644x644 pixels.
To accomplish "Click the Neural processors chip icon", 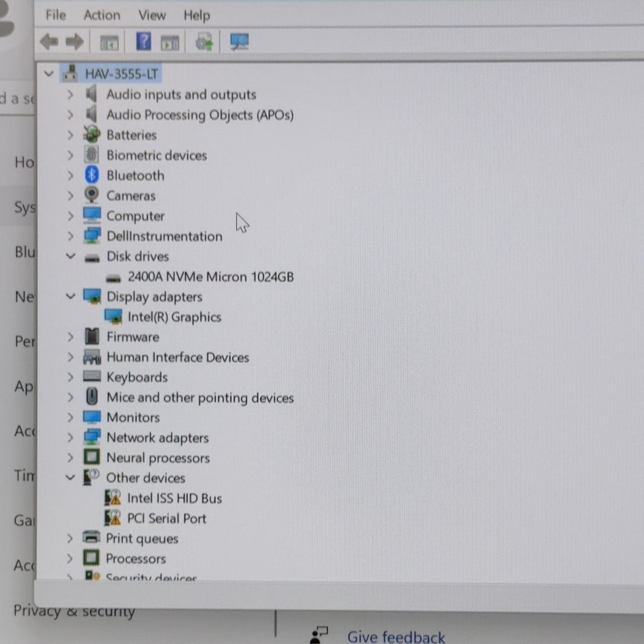I will click(92, 457).
